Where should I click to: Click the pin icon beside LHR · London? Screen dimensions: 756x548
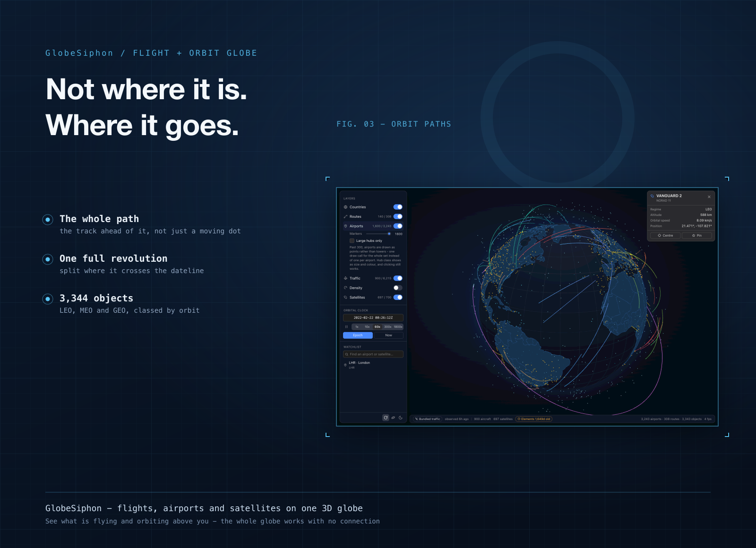(345, 365)
